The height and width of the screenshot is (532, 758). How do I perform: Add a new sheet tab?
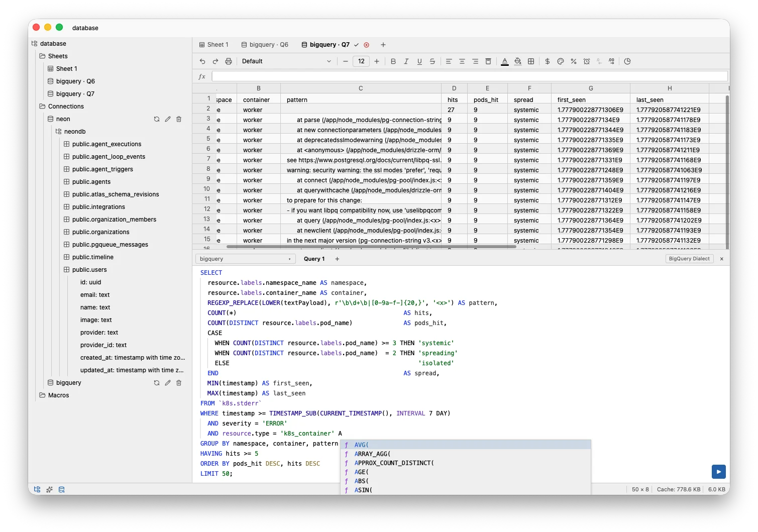click(383, 45)
